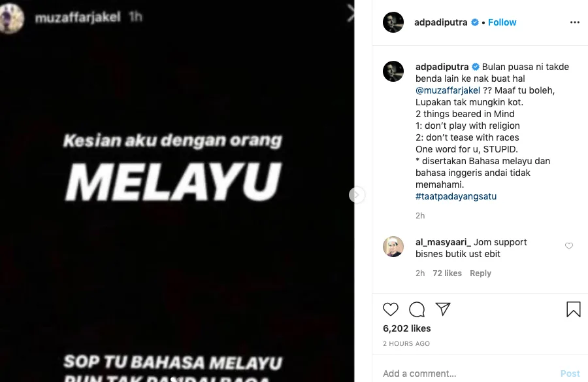Like al_masyaari_ comment with small heart
This screenshot has height=382, width=588.
pos(569,246)
